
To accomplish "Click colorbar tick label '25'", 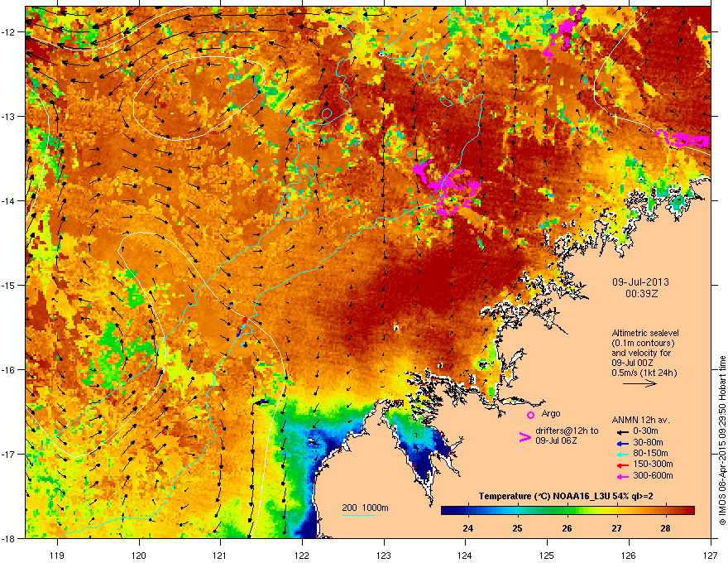I will (x=517, y=528).
